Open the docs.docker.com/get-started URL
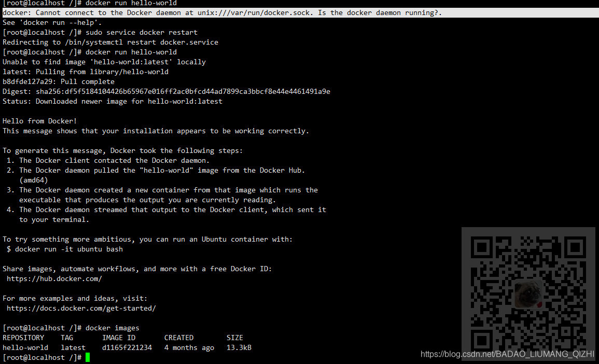The image size is (599, 364). 81,308
